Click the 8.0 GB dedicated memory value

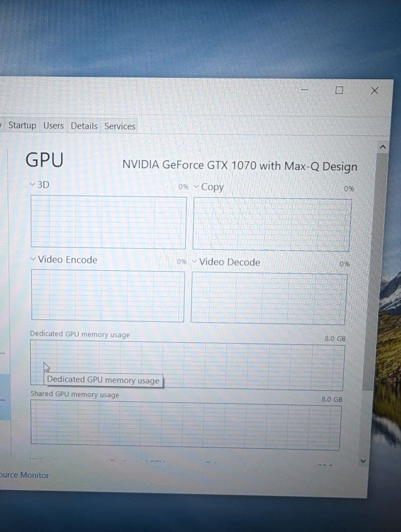(335, 339)
